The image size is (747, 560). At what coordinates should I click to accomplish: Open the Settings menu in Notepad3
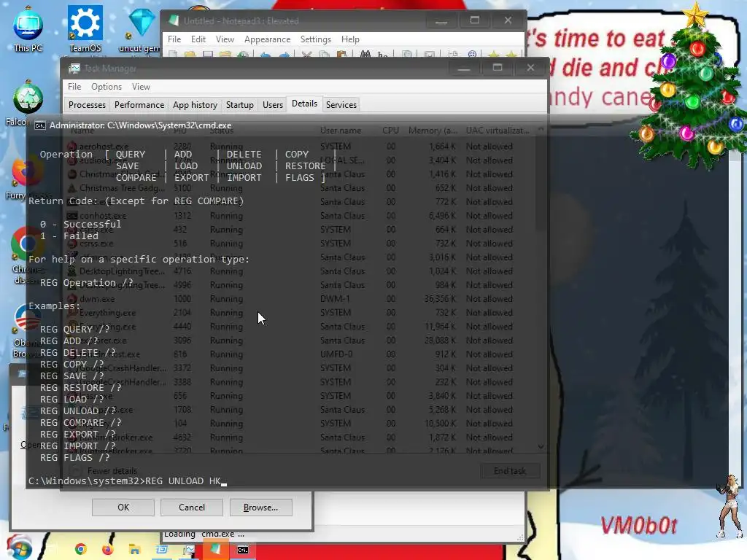(315, 39)
